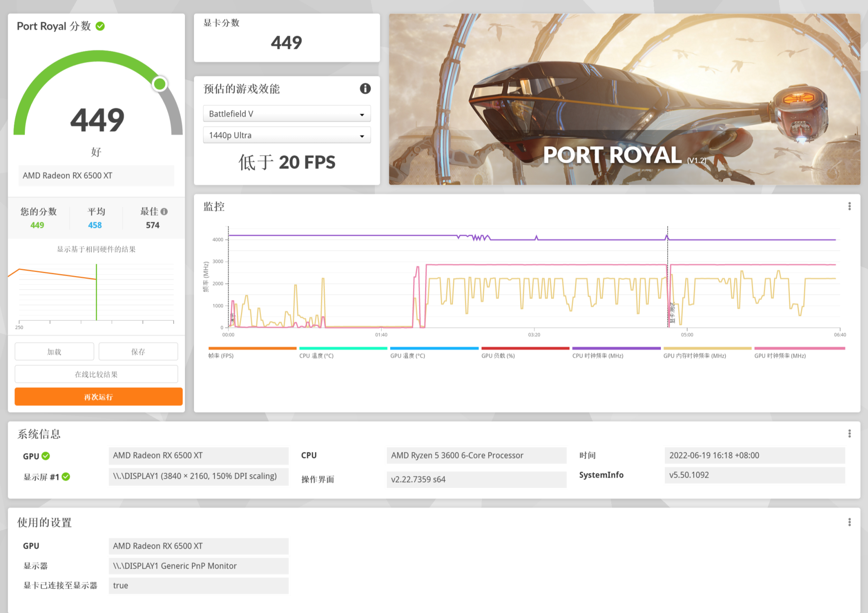Click the AMD Radeon RX 6500 XT label under score gauge
The width and height of the screenshot is (868, 613).
[96, 176]
